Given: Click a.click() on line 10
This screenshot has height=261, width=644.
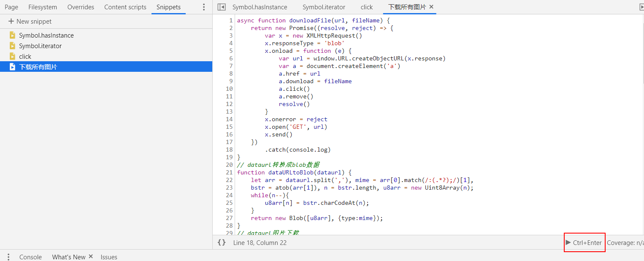Looking at the screenshot, I should pyautogui.click(x=294, y=89).
